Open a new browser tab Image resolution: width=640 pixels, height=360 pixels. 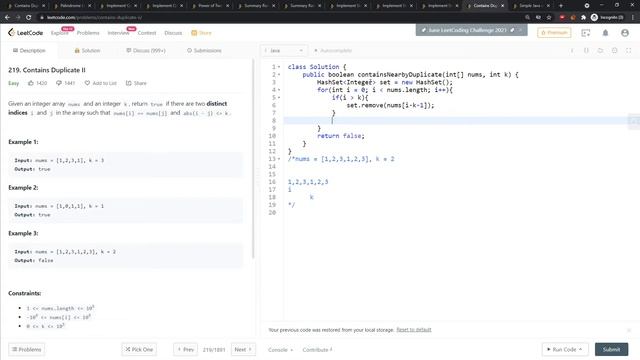561,6
